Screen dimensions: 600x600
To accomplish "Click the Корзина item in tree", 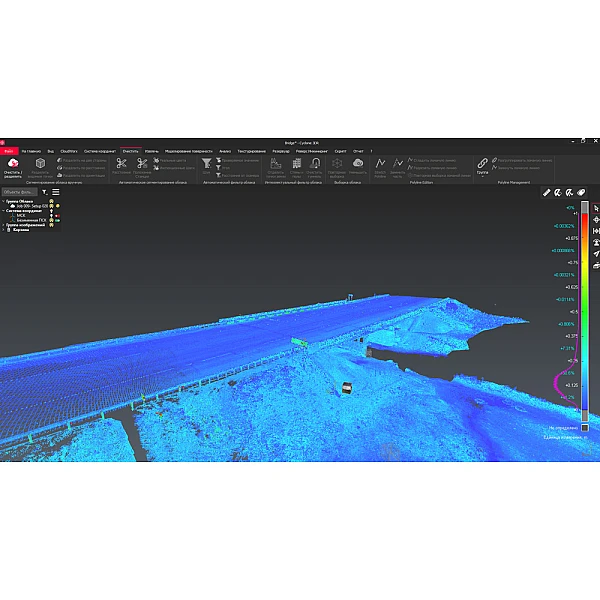I will tap(21, 230).
